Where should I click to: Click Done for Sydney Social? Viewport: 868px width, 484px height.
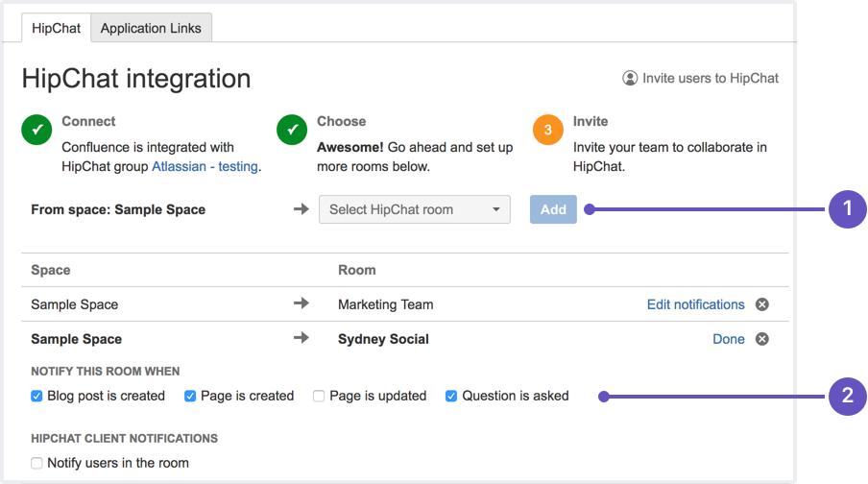coord(729,339)
